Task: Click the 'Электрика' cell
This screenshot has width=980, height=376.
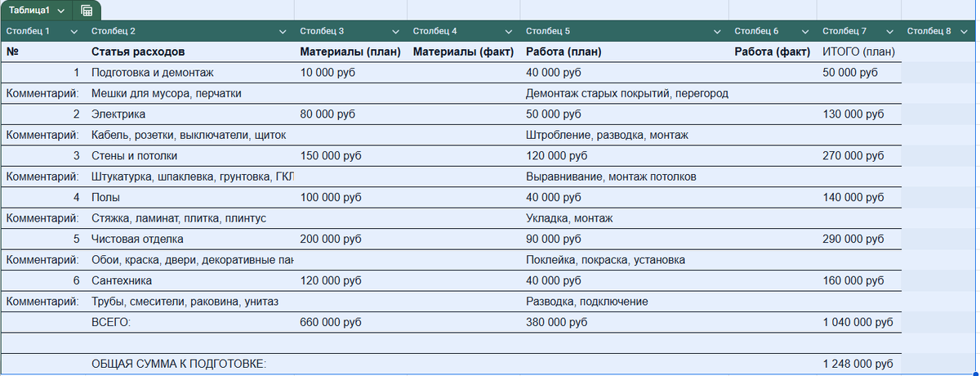Action: 190,114
